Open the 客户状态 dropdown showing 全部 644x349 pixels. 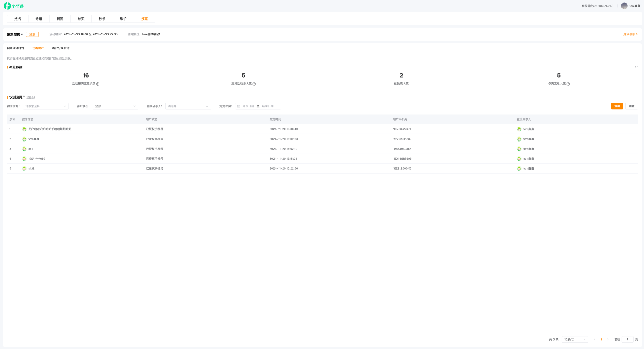(x=116, y=106)
